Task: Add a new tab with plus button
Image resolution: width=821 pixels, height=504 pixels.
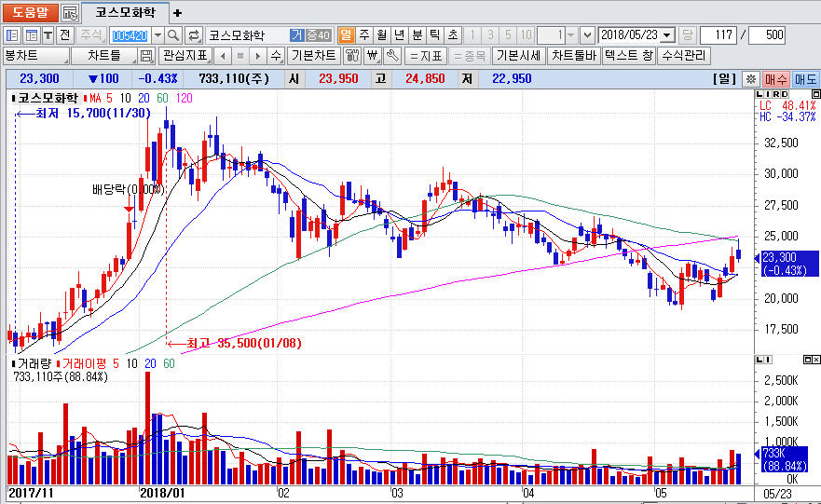Action: tap(178, 13)
